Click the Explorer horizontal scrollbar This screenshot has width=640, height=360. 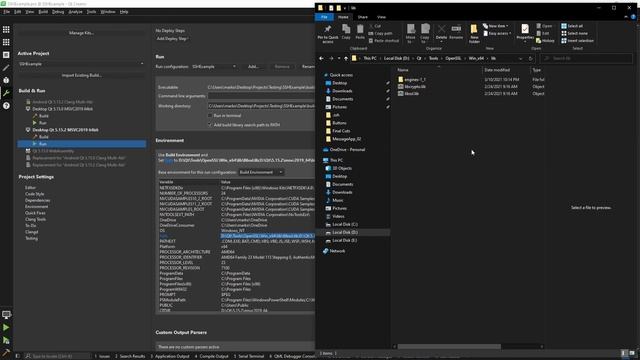click(x=449, y=347)
